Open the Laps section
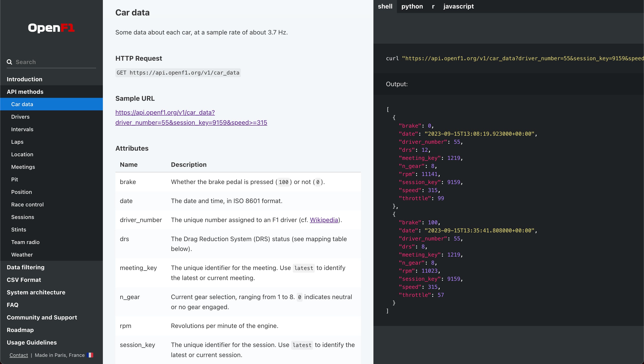This screenshot has width=644, height=364. coord(17,142)
